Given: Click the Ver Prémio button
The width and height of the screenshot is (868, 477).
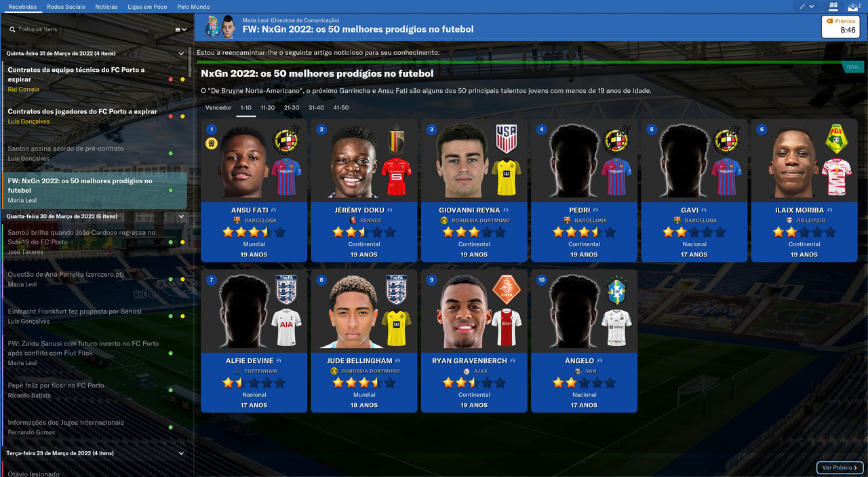Looking at the screenshot, I should click(840, 468).
